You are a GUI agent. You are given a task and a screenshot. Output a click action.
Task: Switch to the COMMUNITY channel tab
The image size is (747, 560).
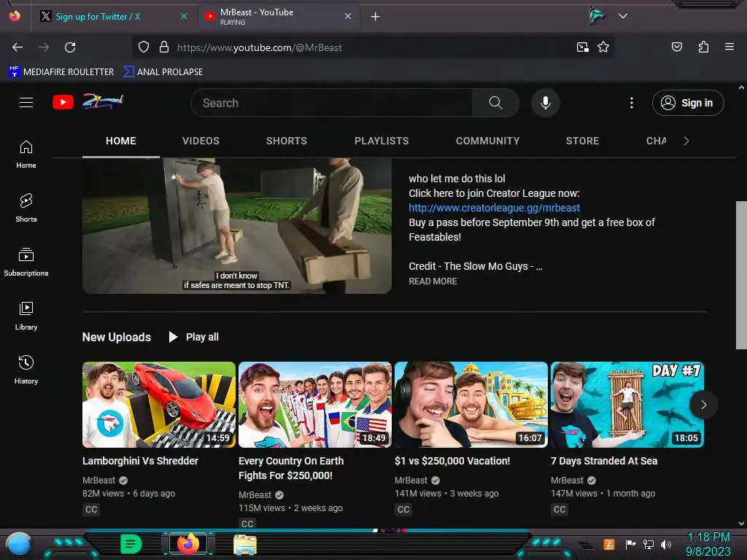[x=487, y=141]
